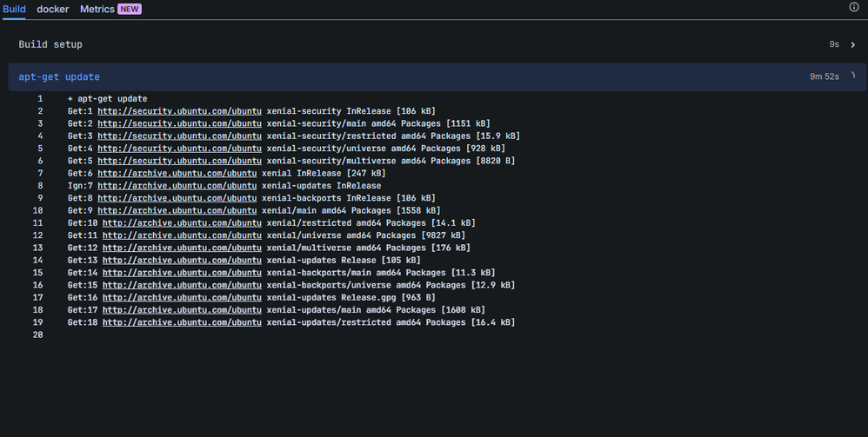Select log line number 8
Image resolution: width=868 pixels, height=437 pixels.
(x=40, y=186)
